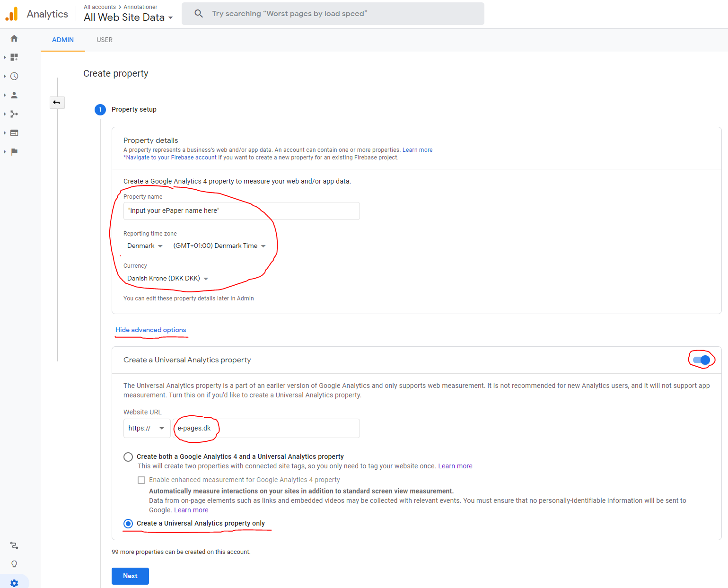Click the search magnifier icon
Screen dimensions: 728x588
tap(199, 14)
